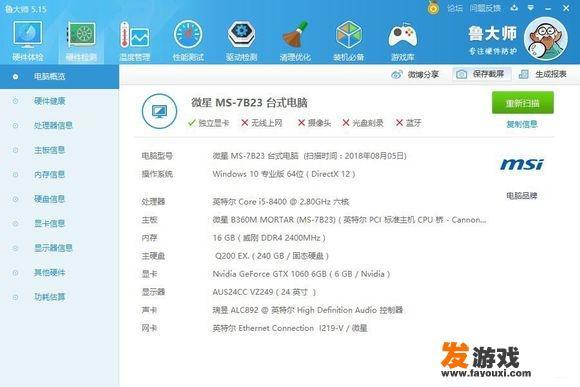Screen dimensions: 580x387
Task: Click 无线上网 feature indicator
Action: click(262, 123)
